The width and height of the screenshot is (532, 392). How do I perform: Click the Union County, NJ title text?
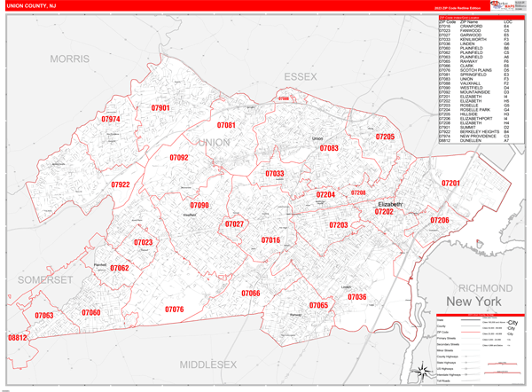31,6
